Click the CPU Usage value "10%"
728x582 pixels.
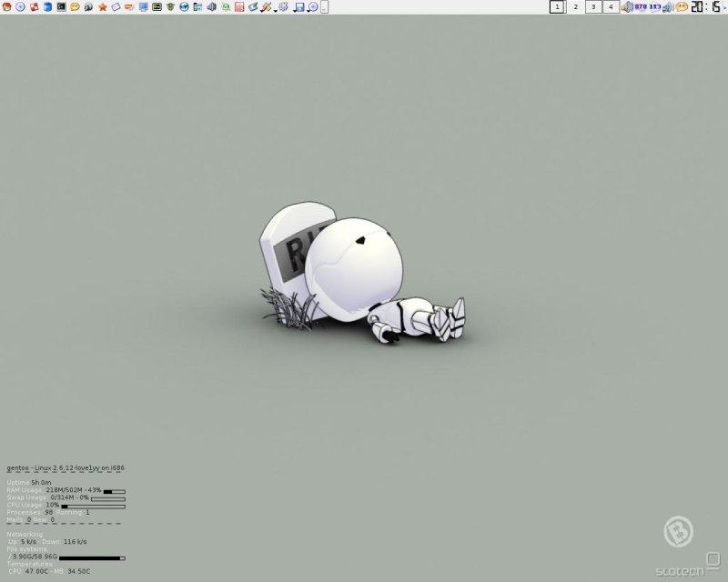tap(53, 505)
